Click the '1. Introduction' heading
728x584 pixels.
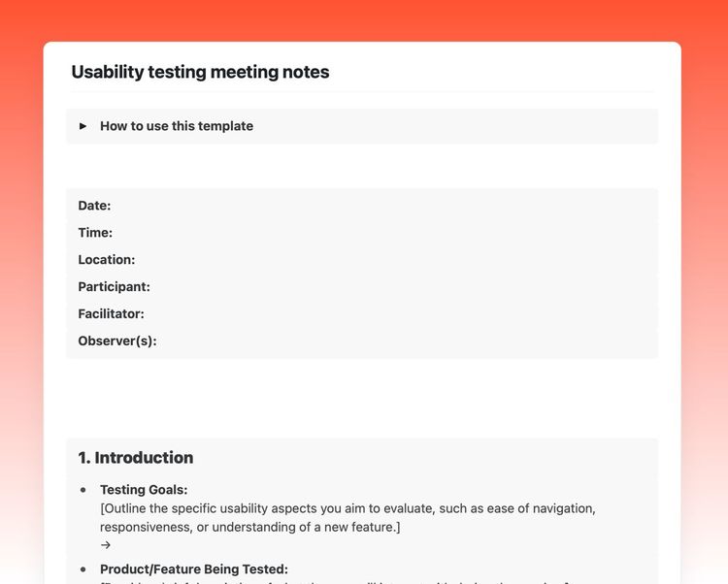point(136,458)
